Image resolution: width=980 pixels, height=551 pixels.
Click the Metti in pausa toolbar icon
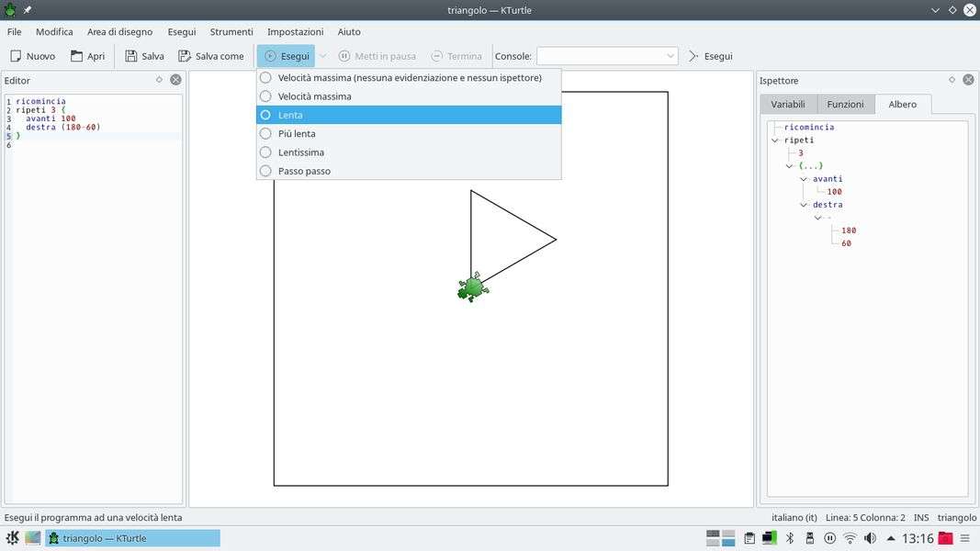344,56
